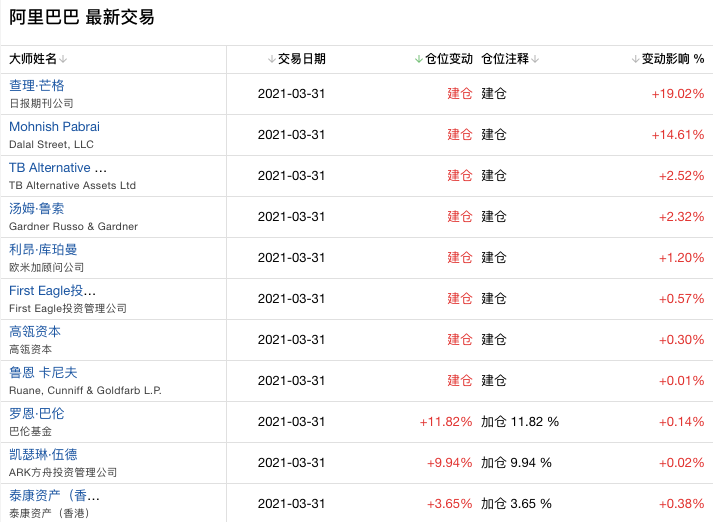Open First Eagle投… guru link

coord(52,291)
